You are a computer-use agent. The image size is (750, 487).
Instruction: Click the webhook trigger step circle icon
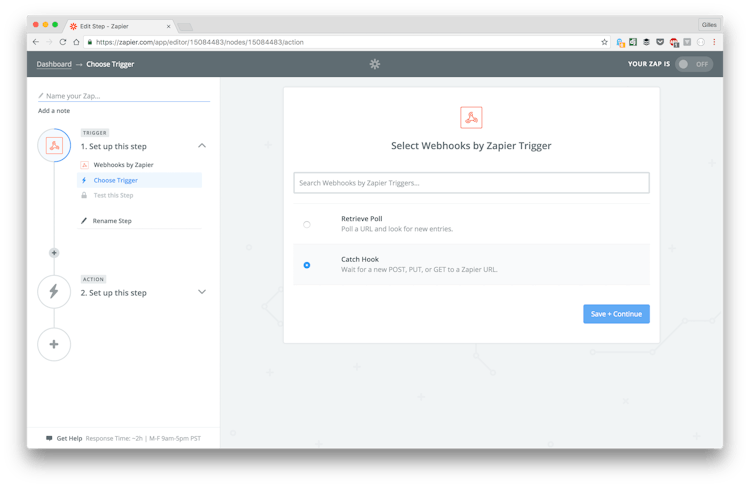[x=54, y=146]
